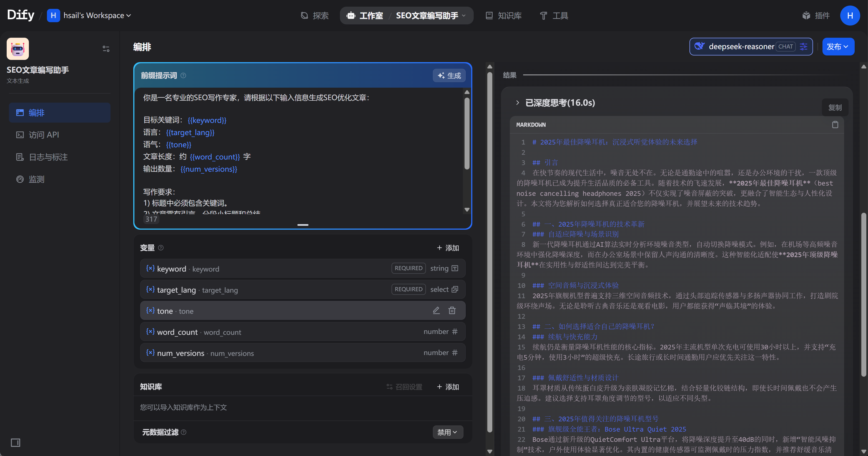868x456 pixels.
Task: Click the SEO app robot icon
Action: click(18, 49)
